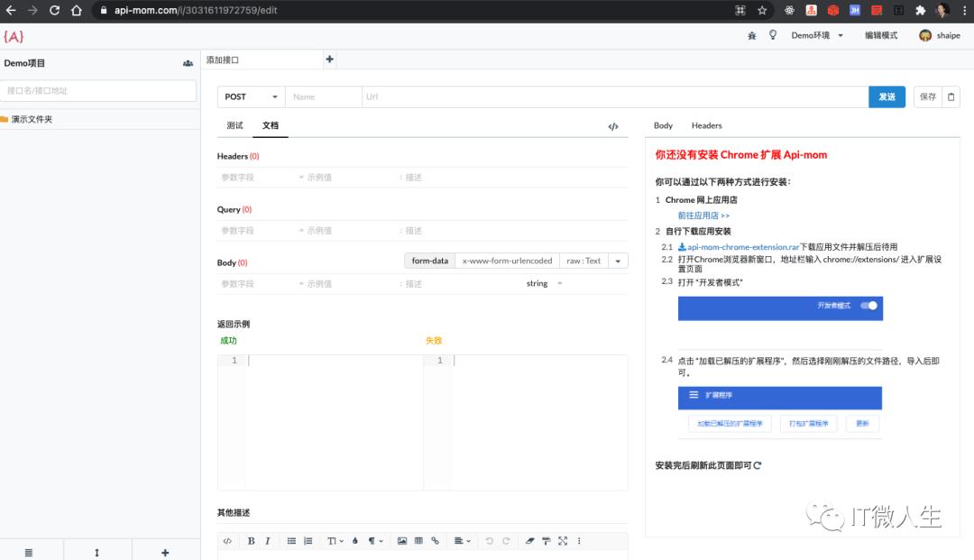Download the api-mom-chrome-extension.rar link
Viewport: 974px width, 560px height.
tap(742, 246)
